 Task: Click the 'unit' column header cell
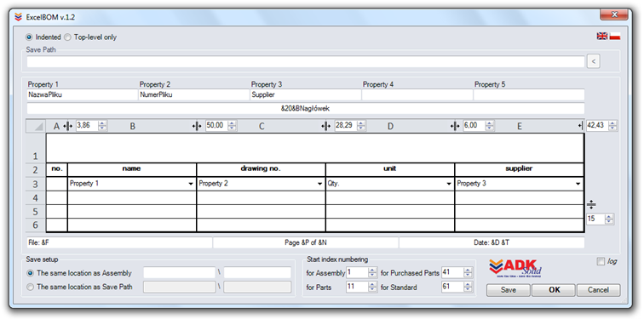(x=390, y=170)
